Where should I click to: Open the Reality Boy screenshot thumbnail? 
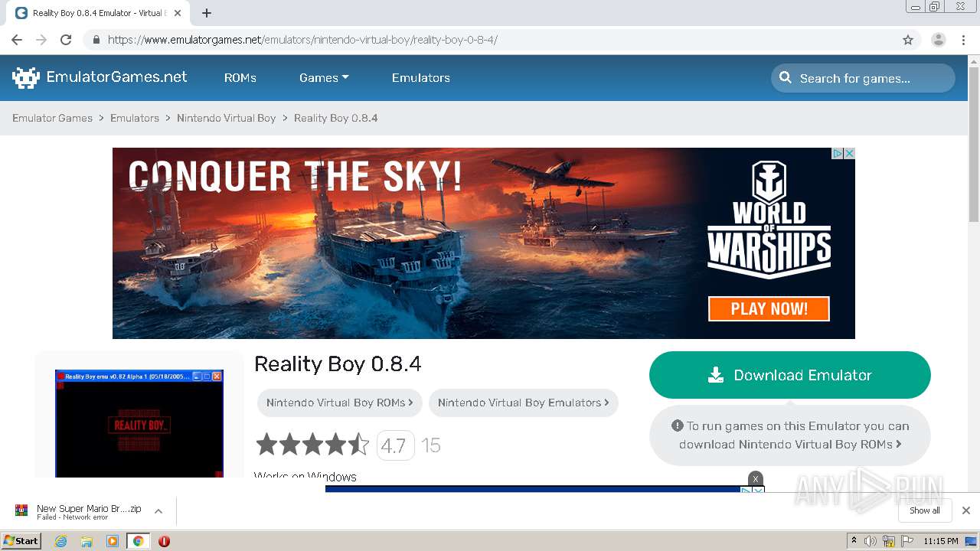(139, 423)
